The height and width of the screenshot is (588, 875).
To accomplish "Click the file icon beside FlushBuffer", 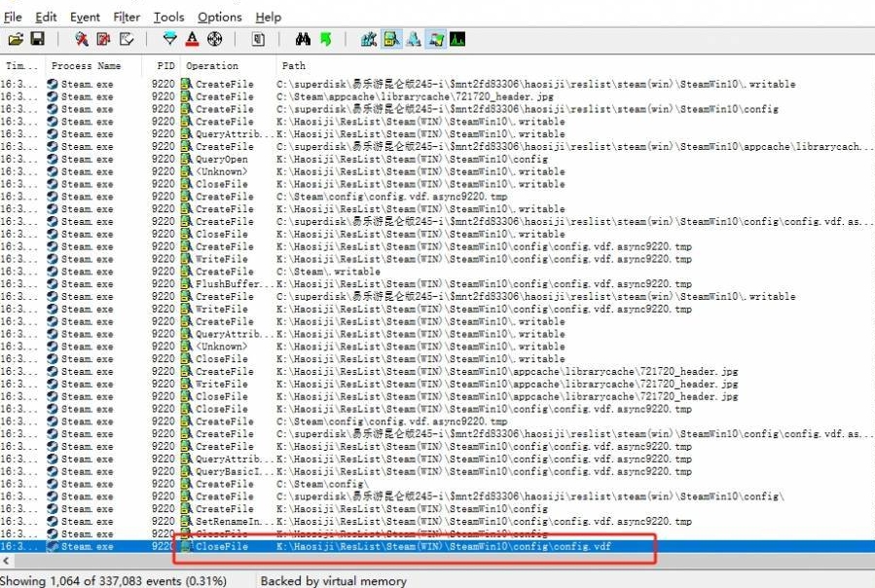I will [186, 283].
